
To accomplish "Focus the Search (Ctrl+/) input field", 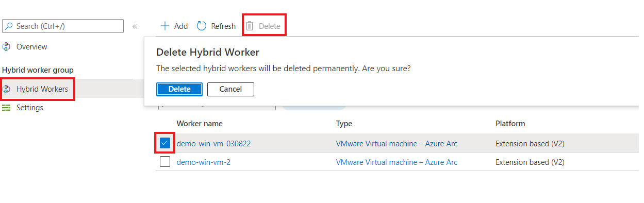I will click(x=63, y=26).
